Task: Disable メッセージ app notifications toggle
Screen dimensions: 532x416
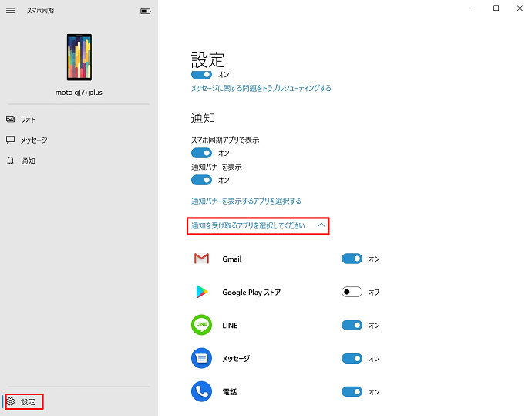Action: [x=352, y=359]
